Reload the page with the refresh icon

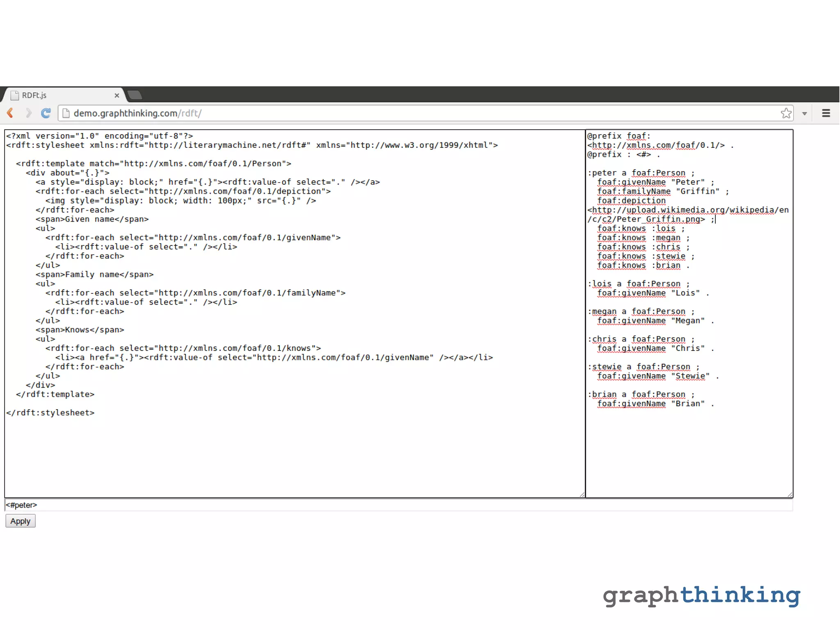coord(46,113)
